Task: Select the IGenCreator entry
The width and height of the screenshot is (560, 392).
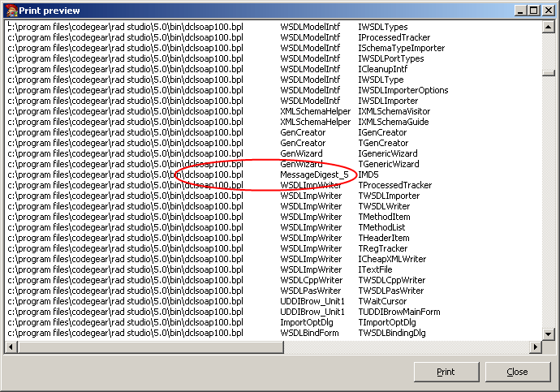Action: click(382, 132)
